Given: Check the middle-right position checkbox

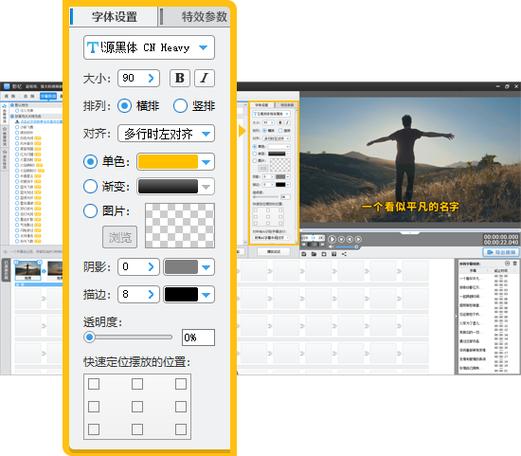Looking at the screenshot, I should 181,407.
